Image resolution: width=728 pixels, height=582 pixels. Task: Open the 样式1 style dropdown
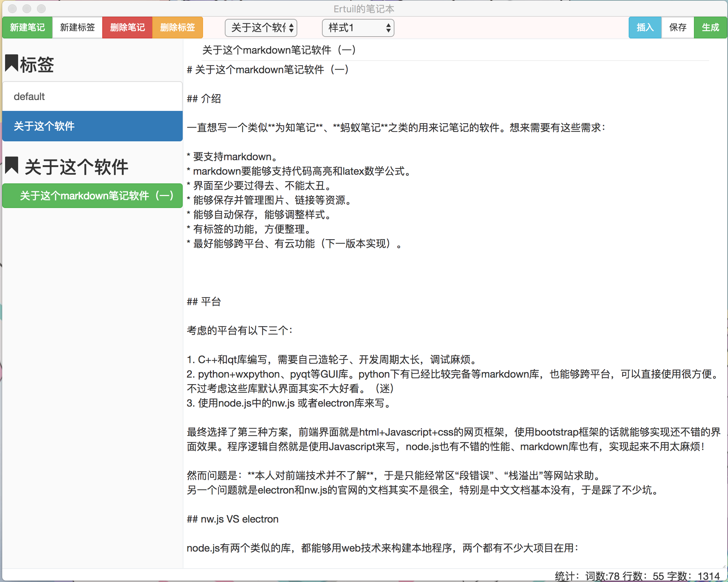[x=358, y=28]
